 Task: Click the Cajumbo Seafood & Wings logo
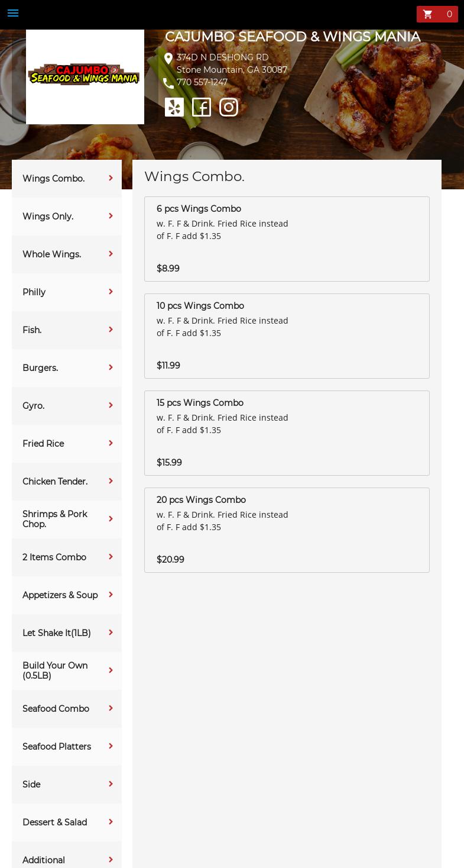tap(85, 75)
